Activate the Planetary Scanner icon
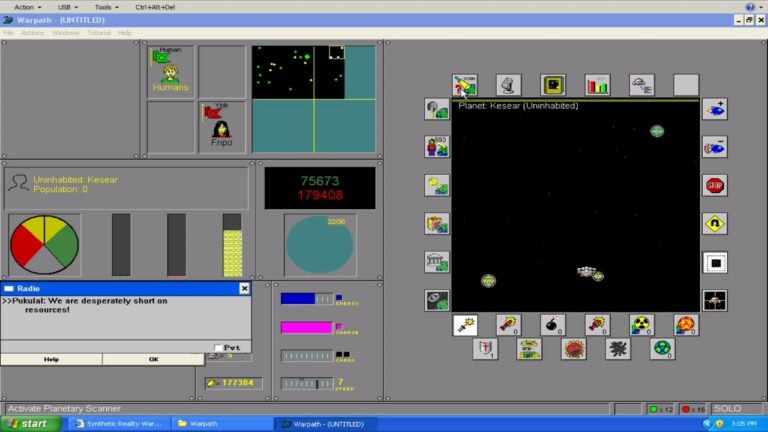Viewport: 768px width, 432px height. coord(464,85)
